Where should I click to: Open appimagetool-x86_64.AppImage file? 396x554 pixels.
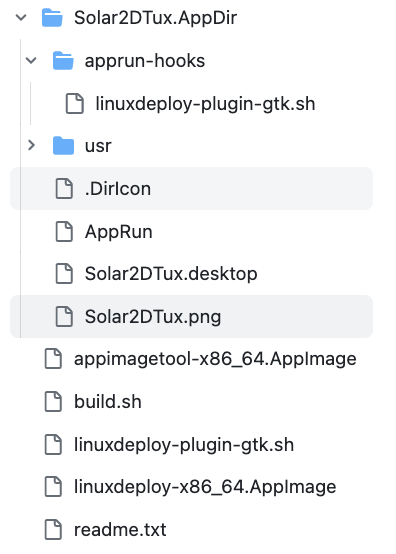[215, 359]
